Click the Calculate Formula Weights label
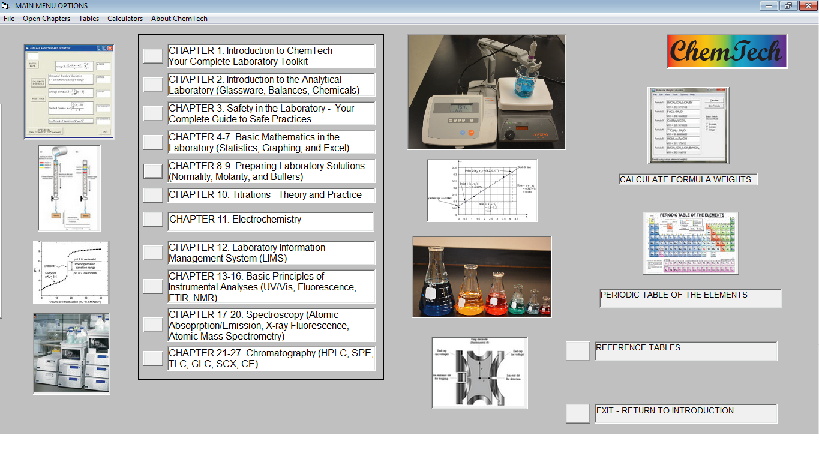The height and width of the screenshot is (460, 819). pyautogui.click(x=688, y=179)
